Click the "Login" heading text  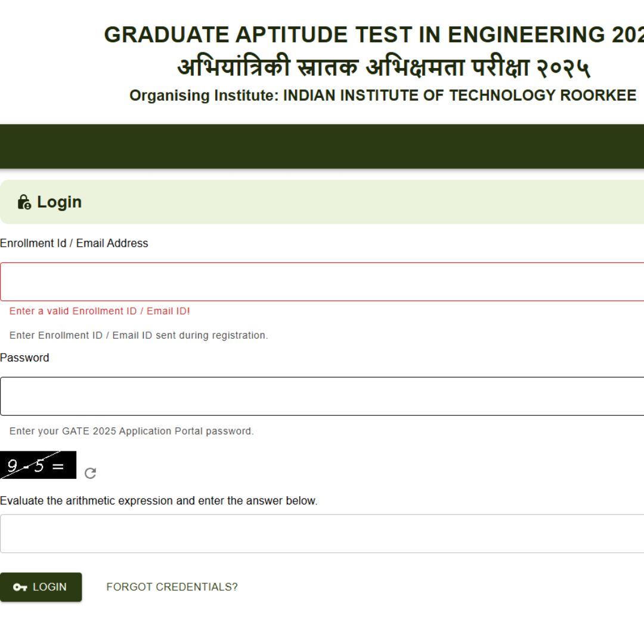(x=59, y=202)
